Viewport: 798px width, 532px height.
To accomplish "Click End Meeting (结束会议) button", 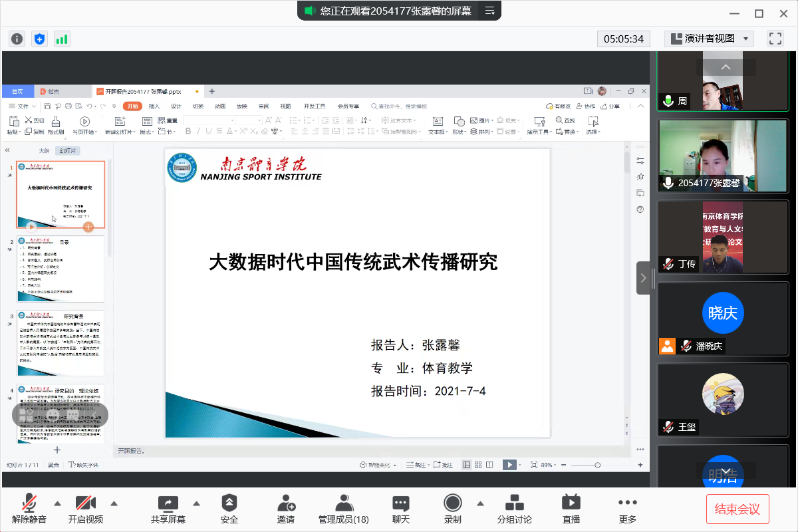I will pos(737,509).
